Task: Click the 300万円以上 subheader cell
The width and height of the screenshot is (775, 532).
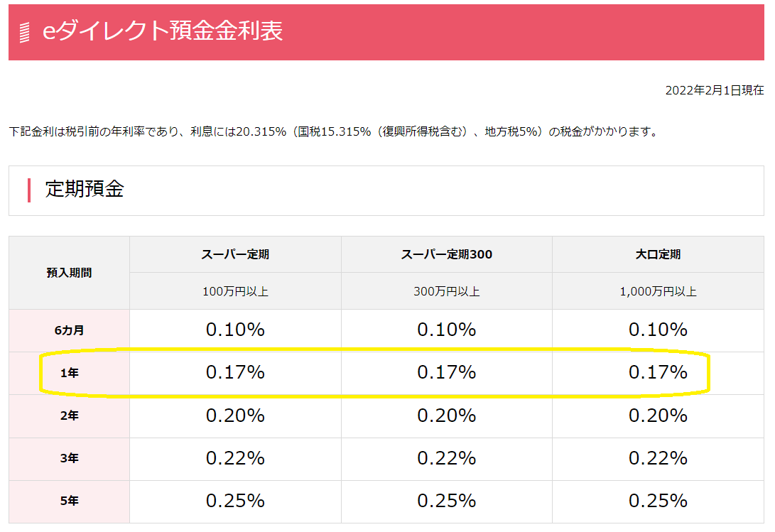Action: (x=447, y=291)
